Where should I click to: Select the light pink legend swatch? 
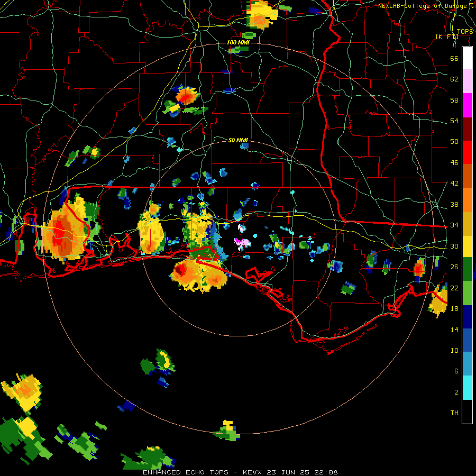[467, 81]
